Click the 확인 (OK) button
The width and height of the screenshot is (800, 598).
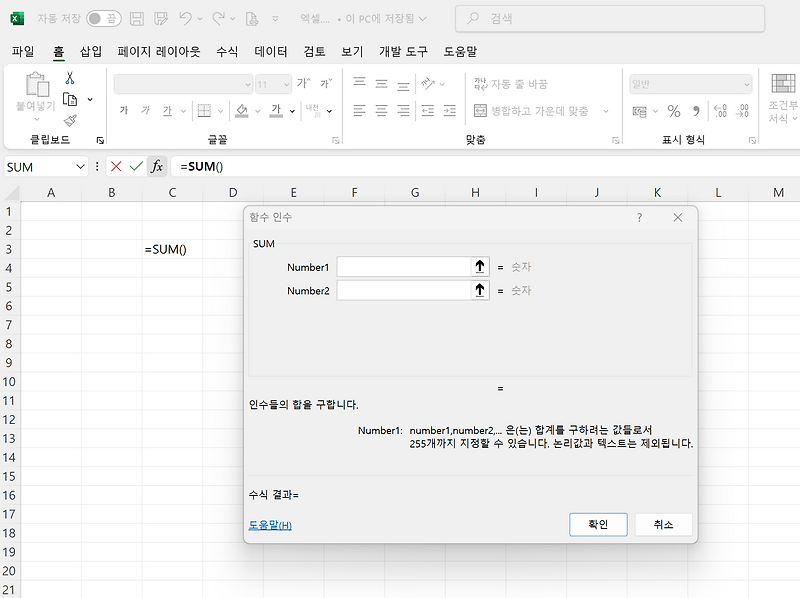click(x=598, y=525)
